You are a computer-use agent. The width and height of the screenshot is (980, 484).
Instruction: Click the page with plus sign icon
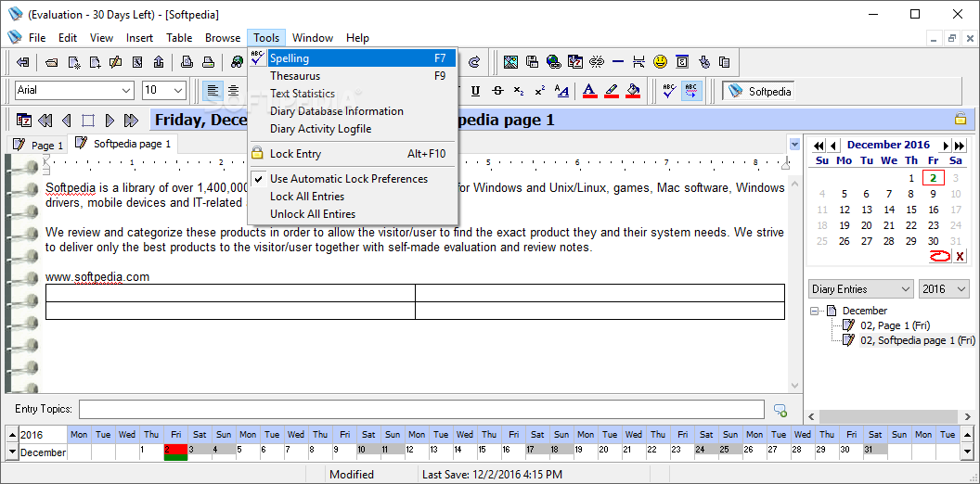coord(95,62)
